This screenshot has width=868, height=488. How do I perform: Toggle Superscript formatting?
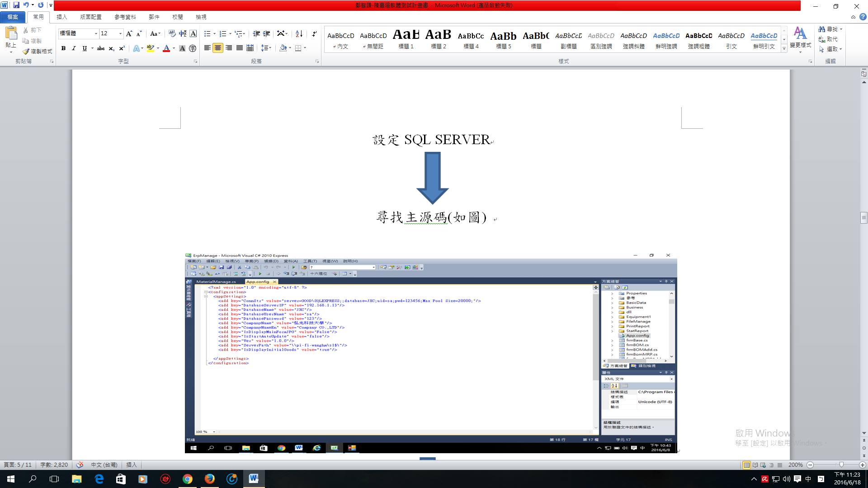pyautogui.click(x=122, y=48)
